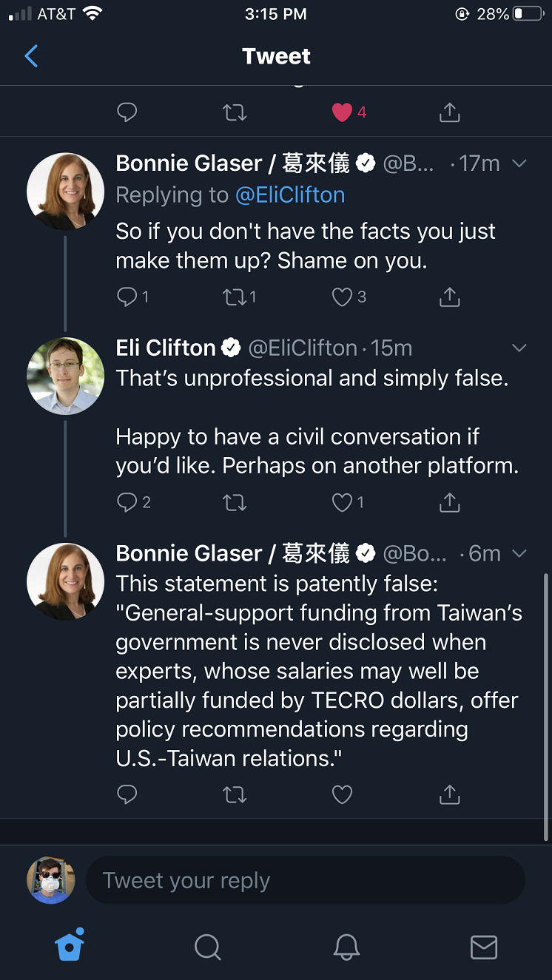Like the 'patently false' tweet

pos(342,795)
